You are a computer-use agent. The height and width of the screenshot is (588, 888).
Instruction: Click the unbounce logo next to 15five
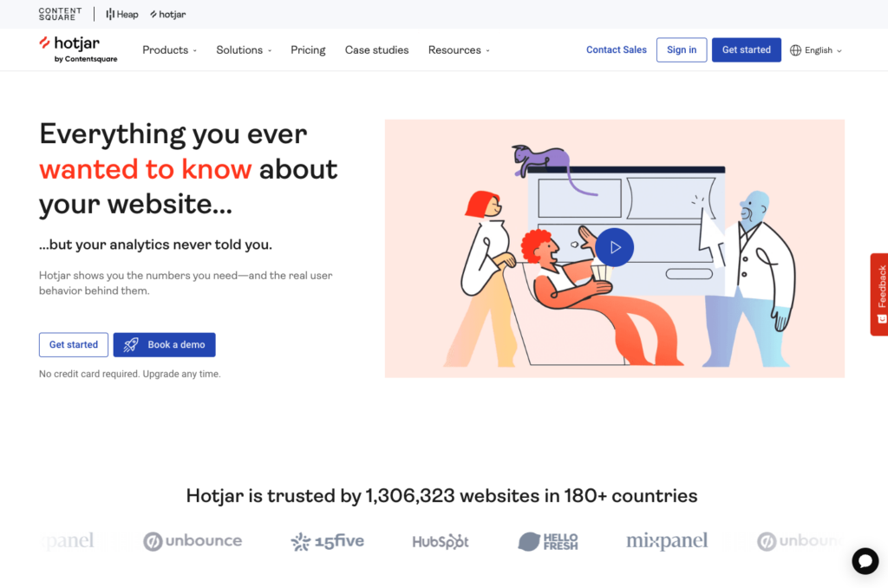tap(193, 541)
